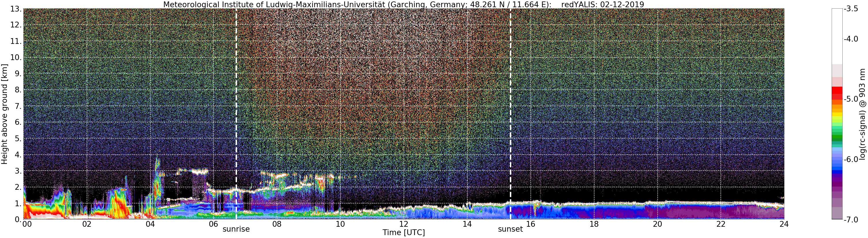Click the sunrise dashed vertical marker line
Screen dimensions: 868x238
(x=236, y=114)
